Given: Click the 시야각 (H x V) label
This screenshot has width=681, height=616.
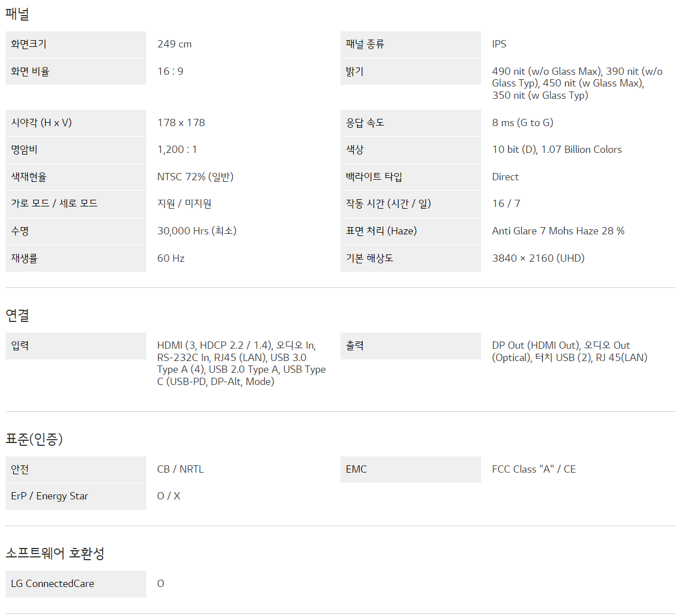Looking at the screenshot, I should (41, 123).
